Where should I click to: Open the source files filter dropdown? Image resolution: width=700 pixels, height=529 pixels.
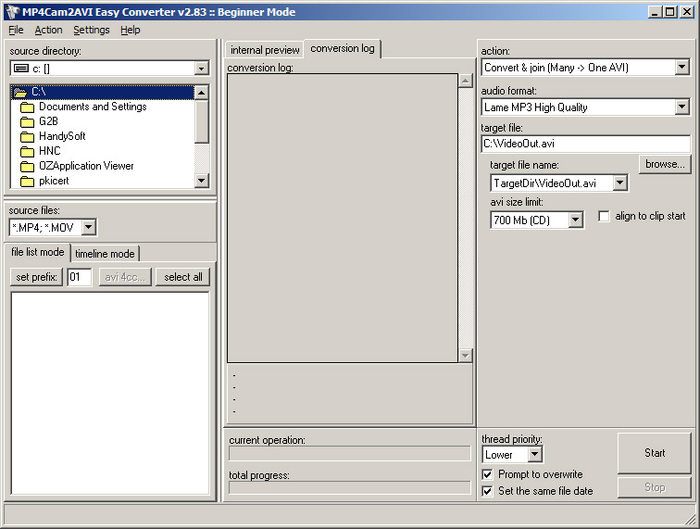88,227
